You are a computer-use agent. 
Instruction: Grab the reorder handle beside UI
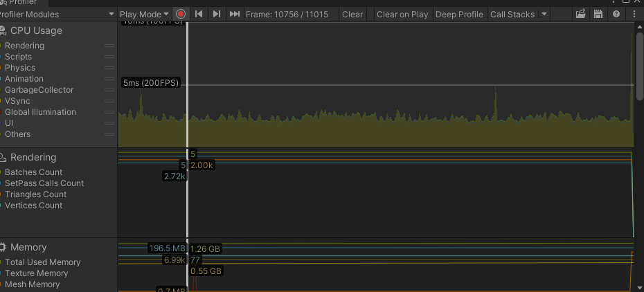pyautogui.click(x=109, y=123)
